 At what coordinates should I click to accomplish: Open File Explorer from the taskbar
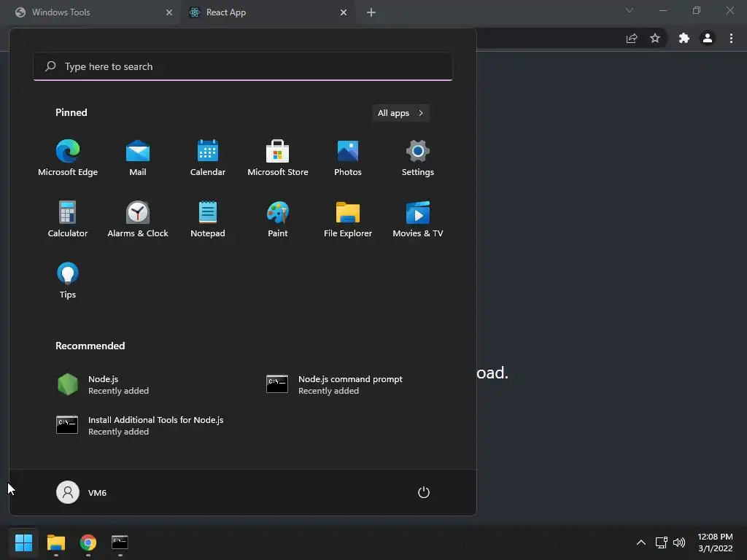coord(55,542)
